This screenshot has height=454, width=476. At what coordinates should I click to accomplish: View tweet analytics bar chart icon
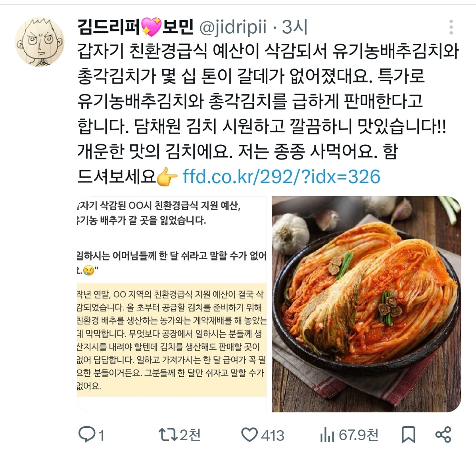click(327, 435)
